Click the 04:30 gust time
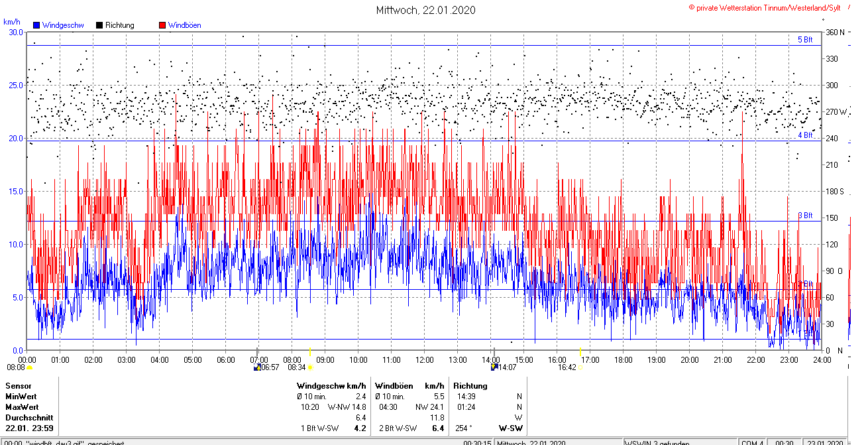868x445 pixels. tap(388, 407)
